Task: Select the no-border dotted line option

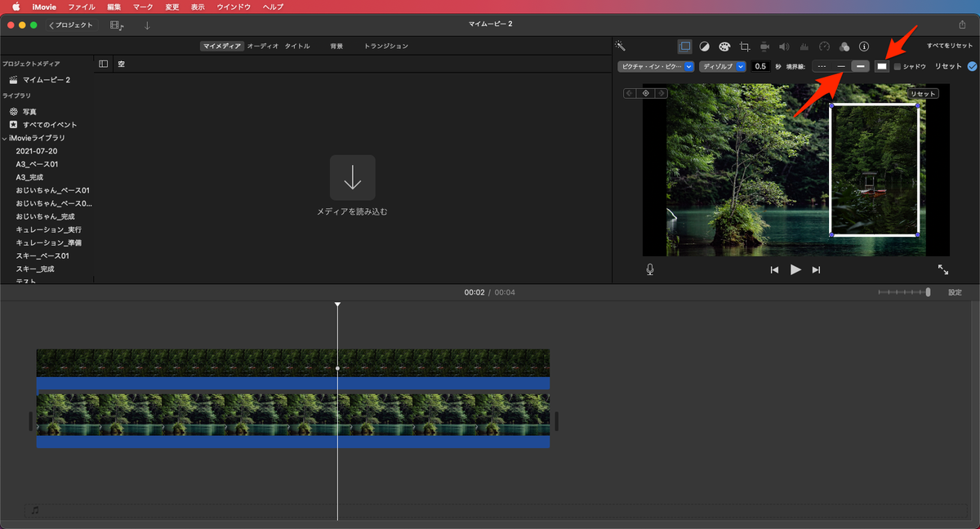Action: coord(822,67)
